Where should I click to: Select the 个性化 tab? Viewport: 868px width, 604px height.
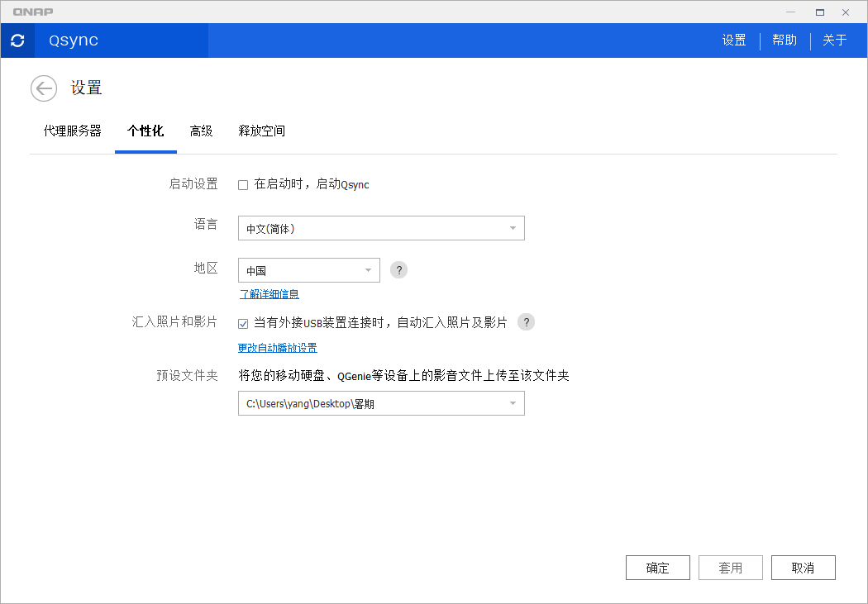(145, 131)
